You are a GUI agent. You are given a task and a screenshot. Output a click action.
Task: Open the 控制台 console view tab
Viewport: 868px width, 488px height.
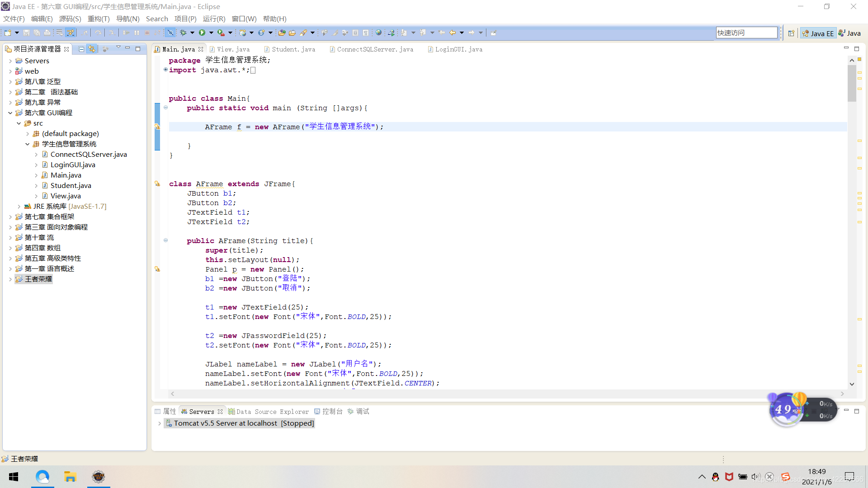tap(331, 411)
